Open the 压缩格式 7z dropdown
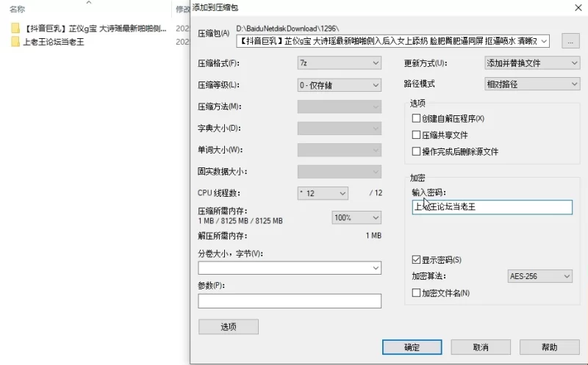 (x=340, y=63)
